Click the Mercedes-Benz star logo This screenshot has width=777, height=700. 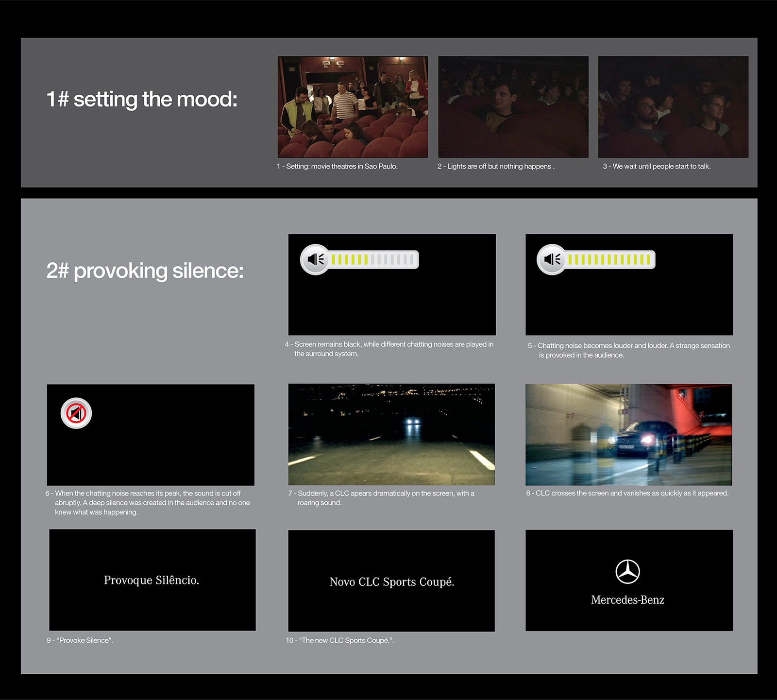click(x=628, y=572)
